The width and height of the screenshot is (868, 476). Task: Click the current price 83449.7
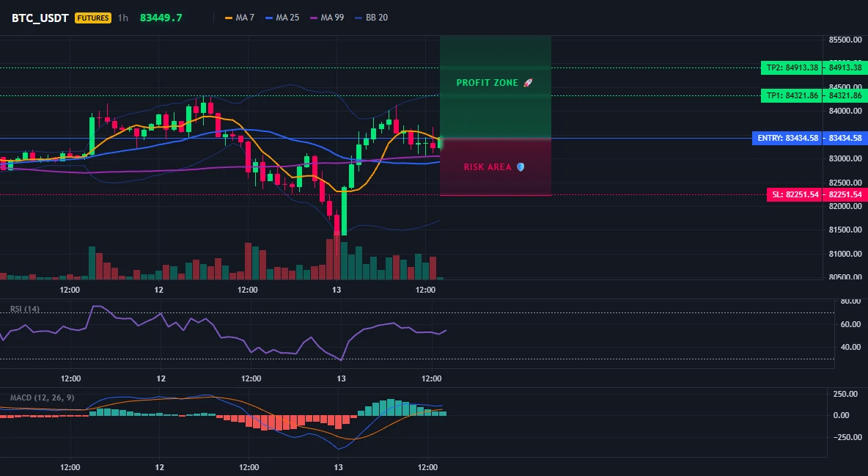161,18
